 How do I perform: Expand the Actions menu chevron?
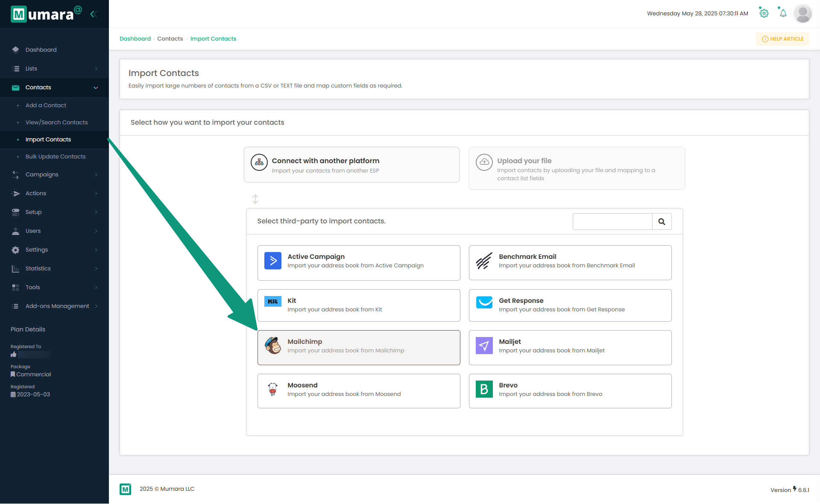click(x=96, y=193)
